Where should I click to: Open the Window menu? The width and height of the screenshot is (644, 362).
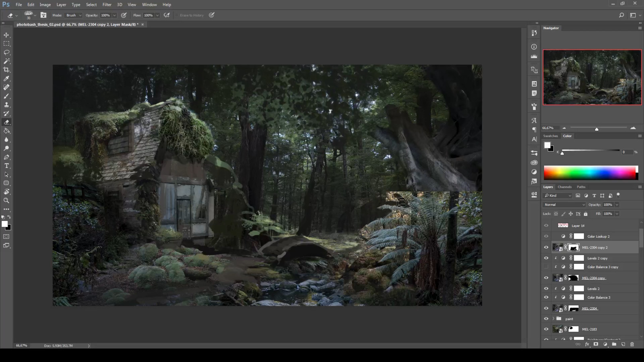click(149, 4)
